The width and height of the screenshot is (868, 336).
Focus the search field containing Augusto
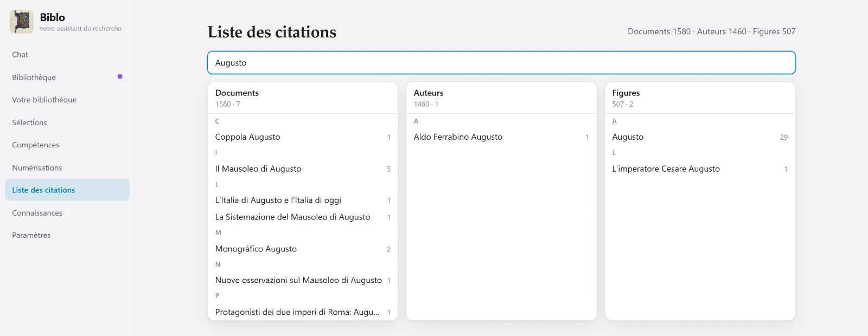[501, 63]
